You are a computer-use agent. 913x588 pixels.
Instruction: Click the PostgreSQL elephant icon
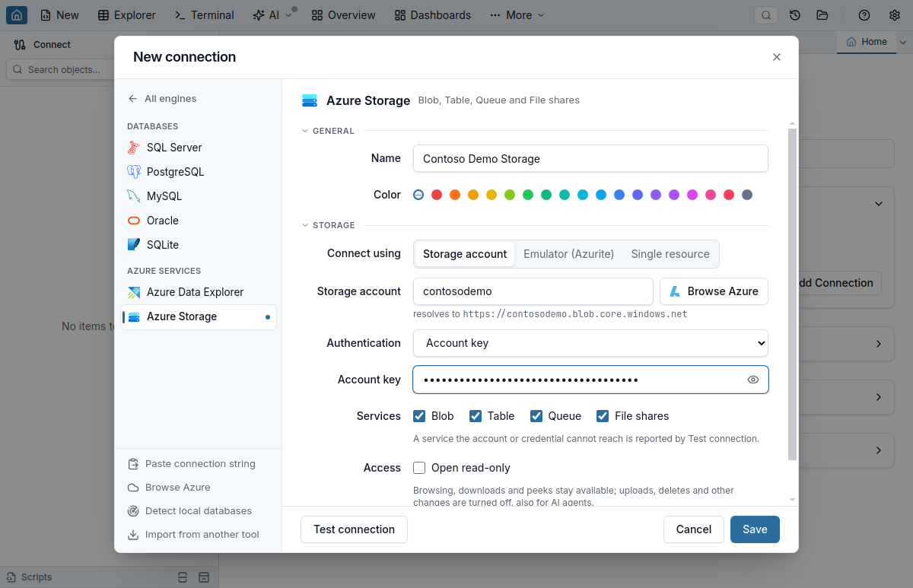[134, 172]
